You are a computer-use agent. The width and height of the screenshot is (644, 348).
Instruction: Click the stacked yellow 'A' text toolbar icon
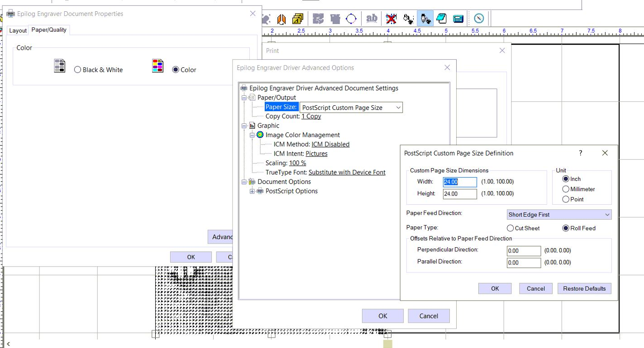pyautogui.click(x=298, y=19)
